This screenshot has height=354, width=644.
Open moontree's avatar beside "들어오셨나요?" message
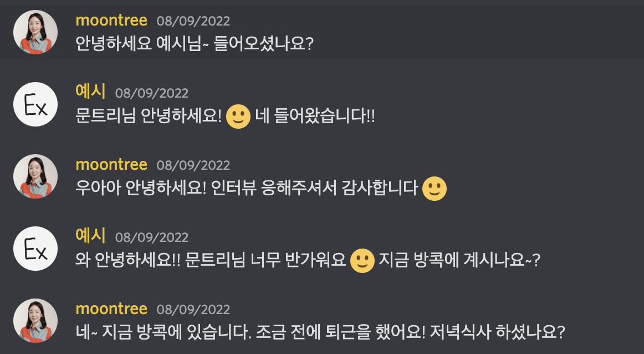35,32
